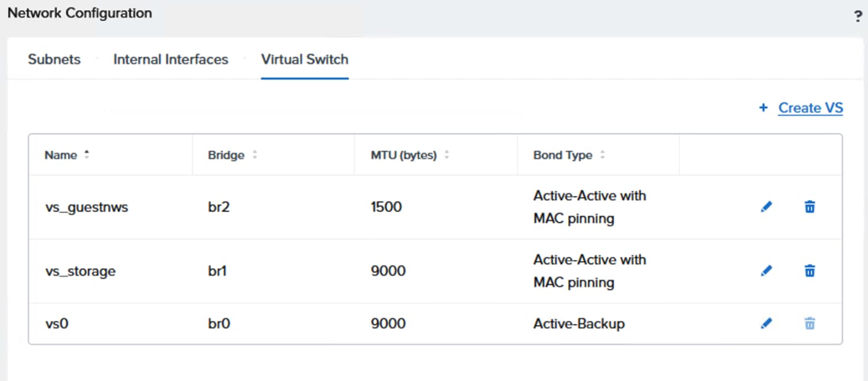Click the pencil icon for vs0

766,324
